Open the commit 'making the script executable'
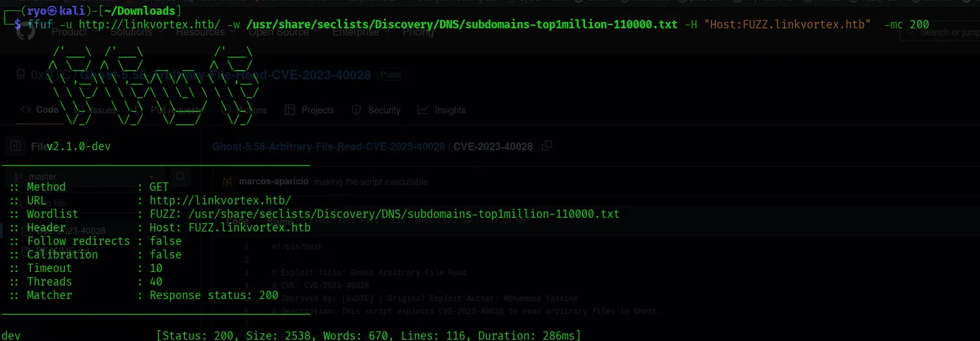The height and width of the screenshot is (341, 980). point(371,182)
